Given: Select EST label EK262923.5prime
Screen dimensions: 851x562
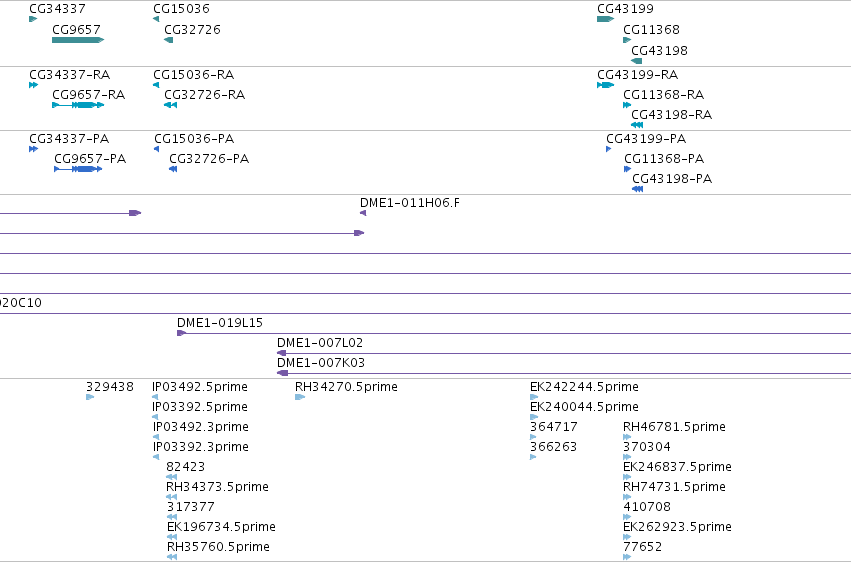Looking at the screenshot, I should coord(677,527).
